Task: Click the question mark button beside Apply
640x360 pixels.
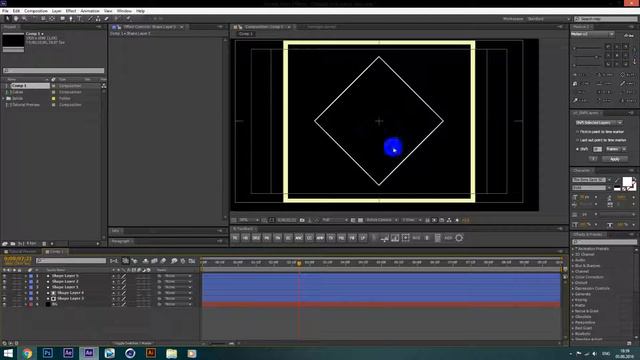Action: (593, 159)
